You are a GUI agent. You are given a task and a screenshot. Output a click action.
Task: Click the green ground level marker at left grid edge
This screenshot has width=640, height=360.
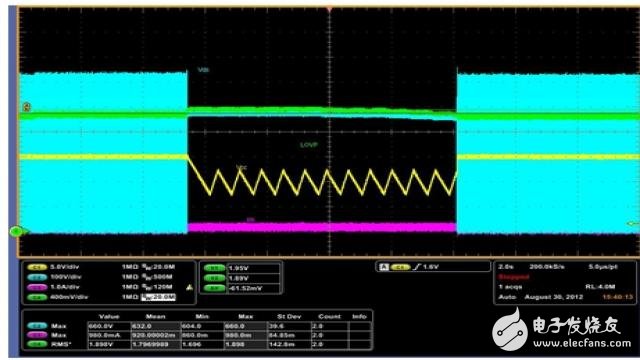pyautogui.click(x=16, y=231)
